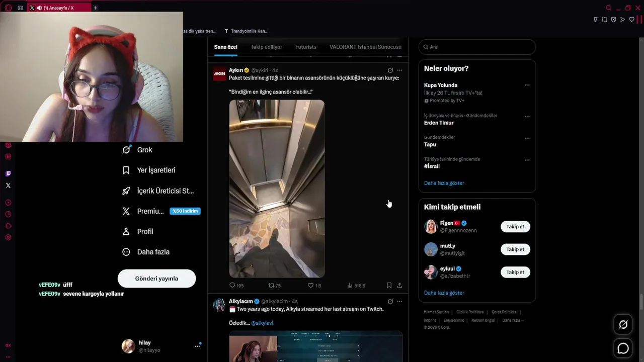Open options for Kupa Yolunda trend
644x362 pixels.
click(527, 85)
